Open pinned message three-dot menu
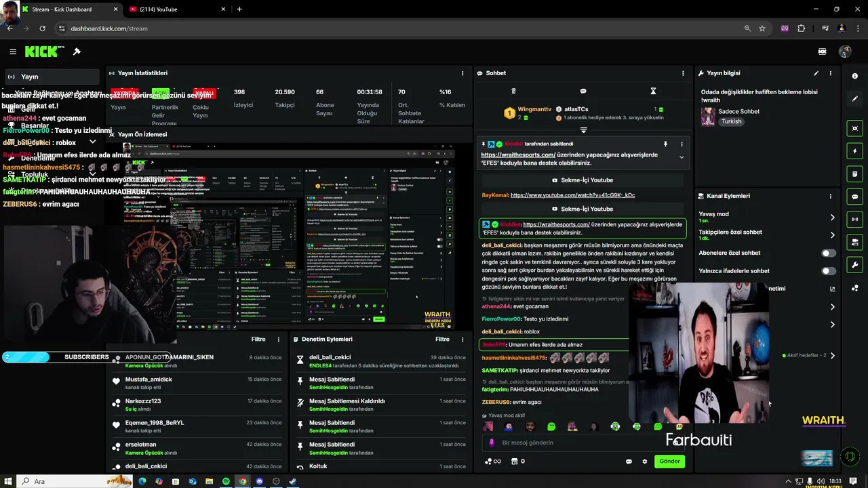 (x=682, y=144)
